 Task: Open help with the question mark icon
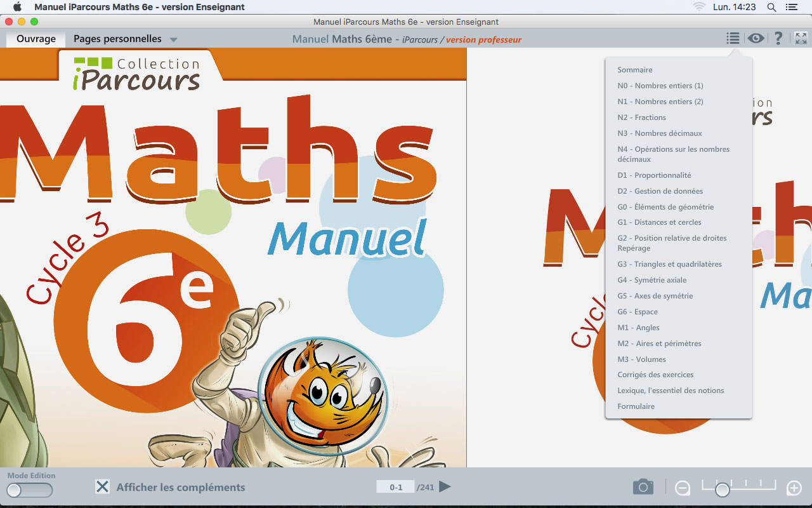778,39
